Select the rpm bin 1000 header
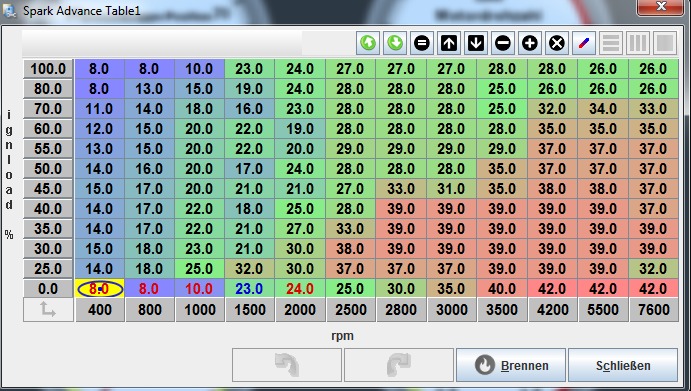This screenshot has height=391, width=691. 200,309
